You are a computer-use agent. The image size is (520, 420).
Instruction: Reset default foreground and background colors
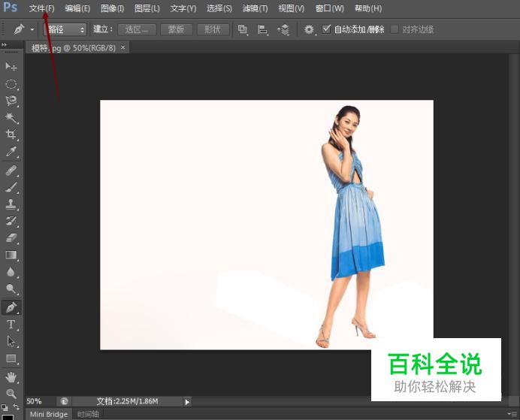(x=5, y=407)
